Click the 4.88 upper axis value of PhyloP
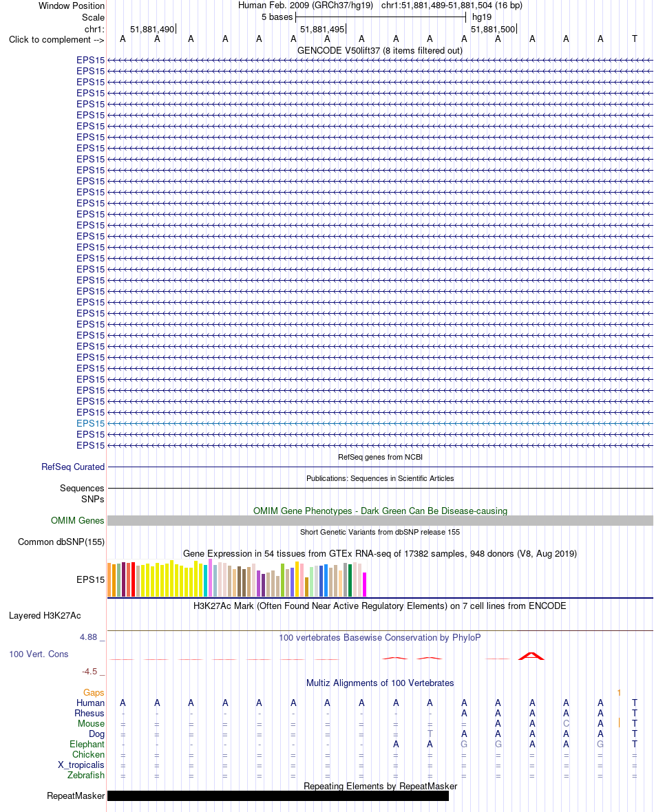Screen dimensions: 654x812 pyautogui.click(x=89, y=637)
